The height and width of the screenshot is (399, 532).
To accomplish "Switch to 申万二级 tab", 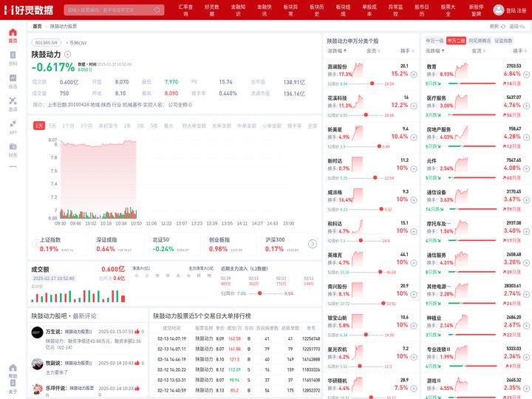I will (456, 41).
